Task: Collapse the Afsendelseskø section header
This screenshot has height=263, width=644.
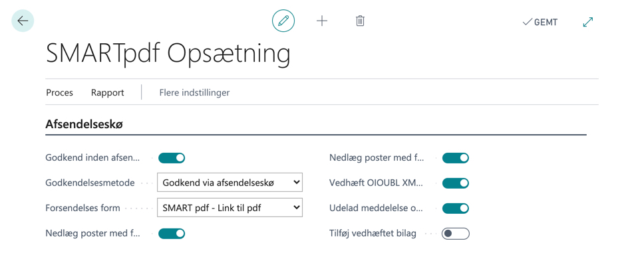Action: (x=84, y=125)
